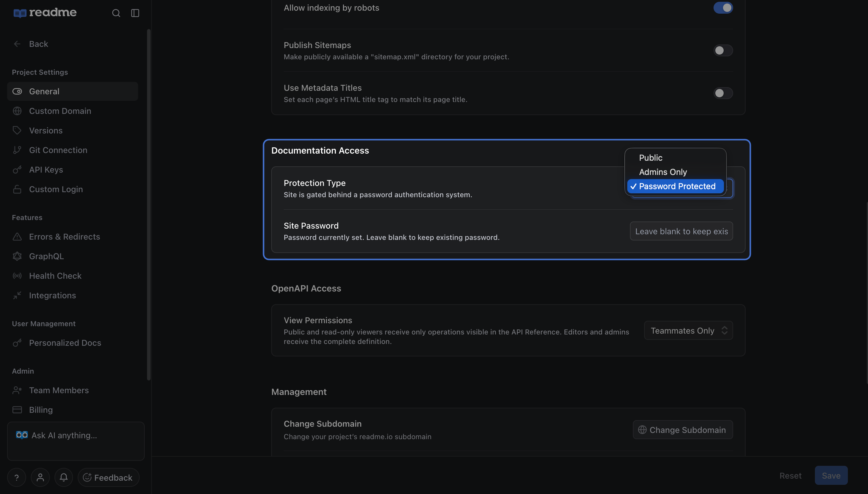Viewport: 868px width, 494px height.
Task: Enable the Publish Sitemaps toggle
Action: pyautogui.click(x=723, y=50)
